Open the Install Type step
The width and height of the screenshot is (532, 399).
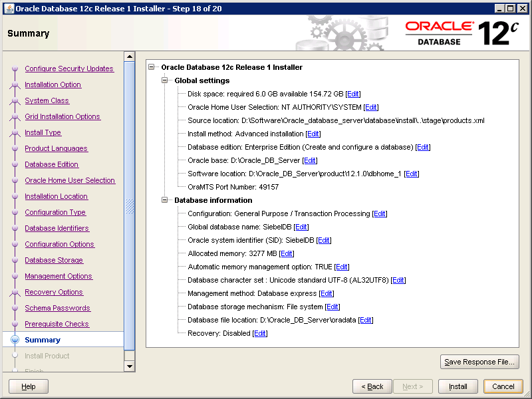(43, 132)
